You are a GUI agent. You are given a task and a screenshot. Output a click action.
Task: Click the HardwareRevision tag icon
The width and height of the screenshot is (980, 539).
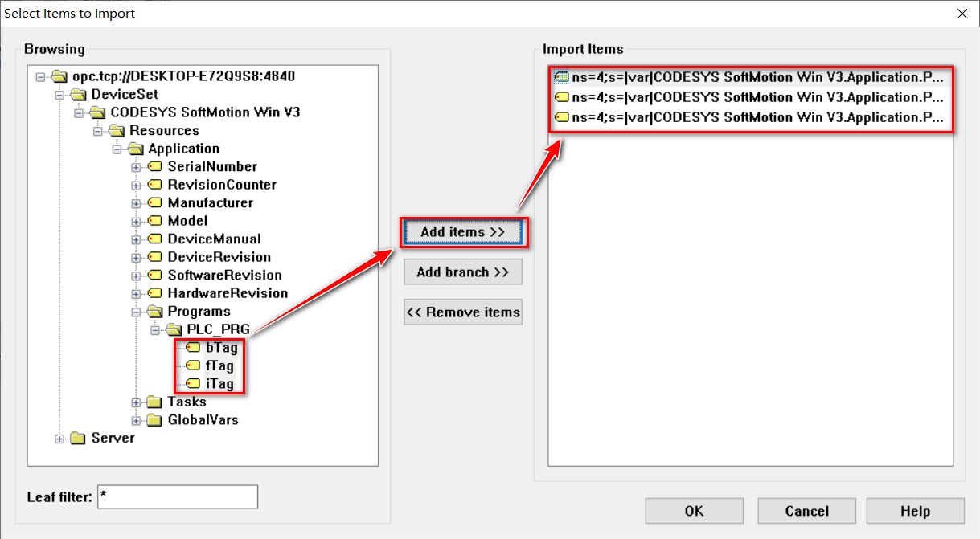coord(155,293)
